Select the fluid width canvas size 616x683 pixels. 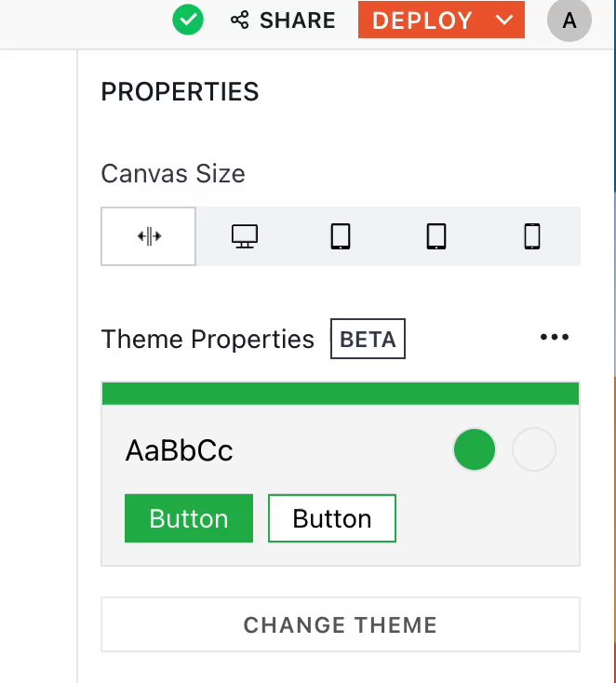point(149,236)
